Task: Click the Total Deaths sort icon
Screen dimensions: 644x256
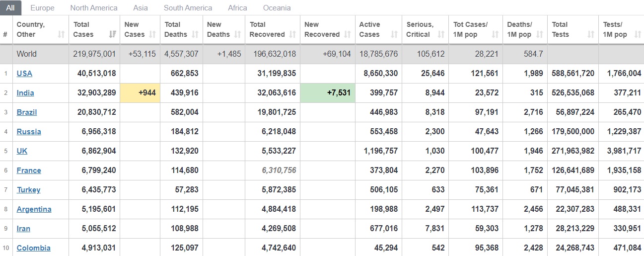Action: tap(195, 34)
